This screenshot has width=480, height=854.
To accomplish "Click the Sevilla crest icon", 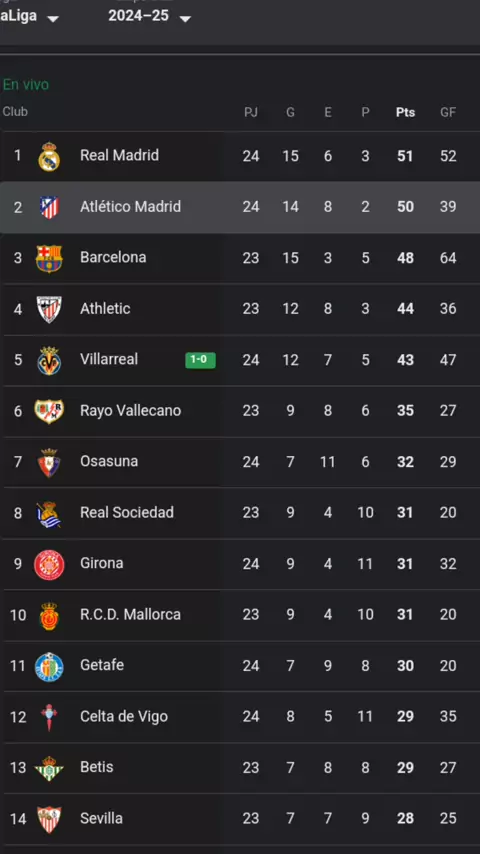I will (x=49, y=819).
